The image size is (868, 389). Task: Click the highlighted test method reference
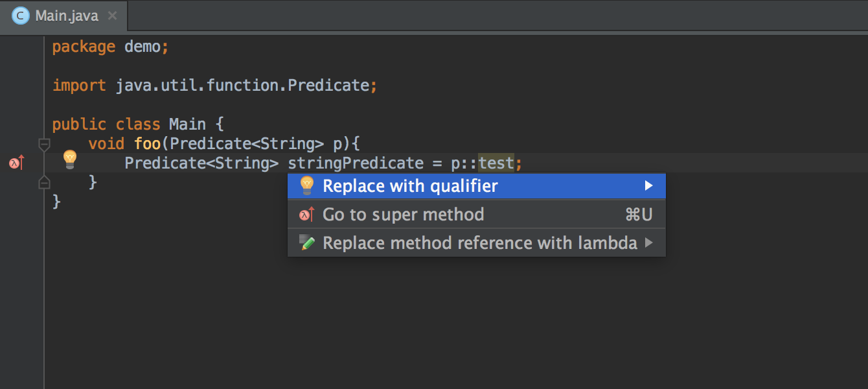(496, 163)
